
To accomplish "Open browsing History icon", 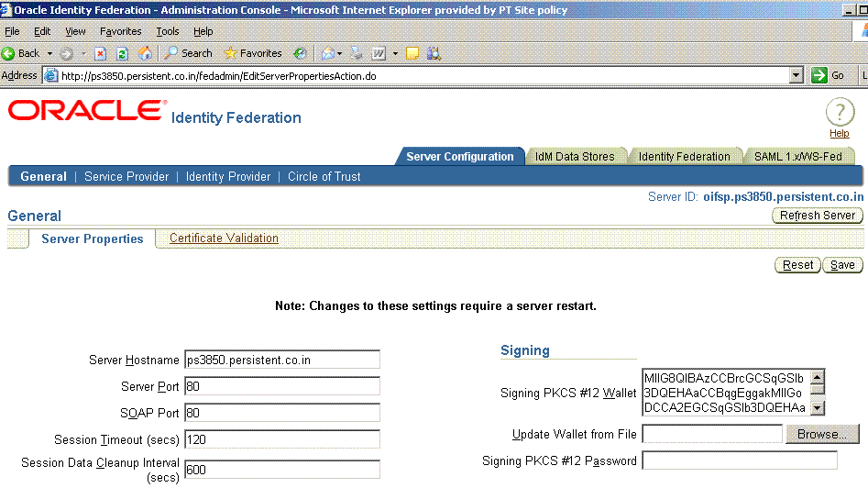I will (300, 53).
